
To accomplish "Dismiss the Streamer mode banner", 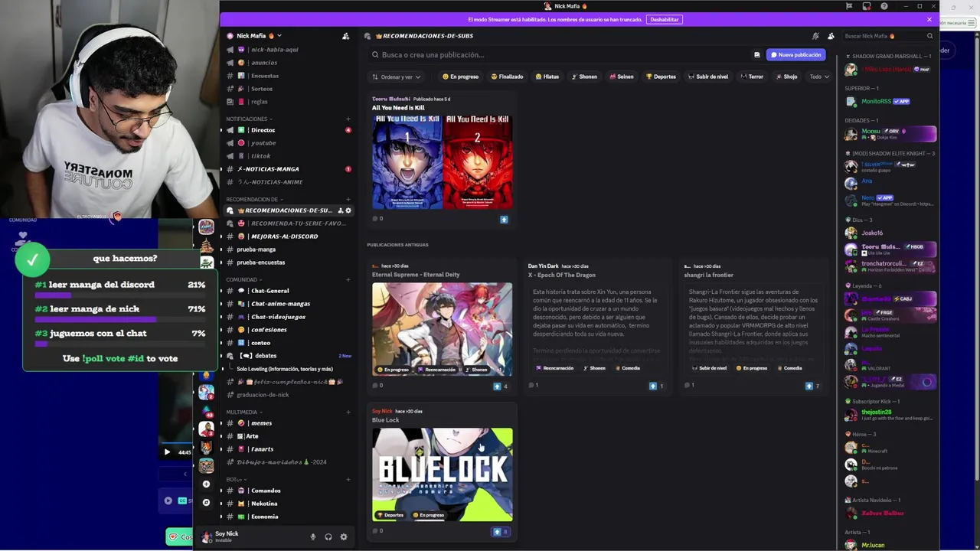I will pyautogui.click(x=929, y=19).
